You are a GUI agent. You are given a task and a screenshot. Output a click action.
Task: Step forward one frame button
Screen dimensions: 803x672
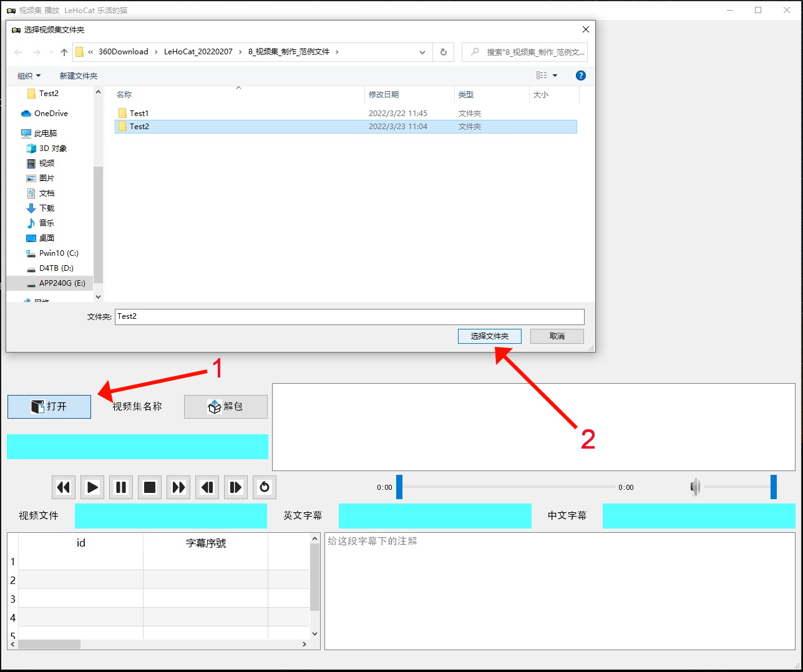236,487
